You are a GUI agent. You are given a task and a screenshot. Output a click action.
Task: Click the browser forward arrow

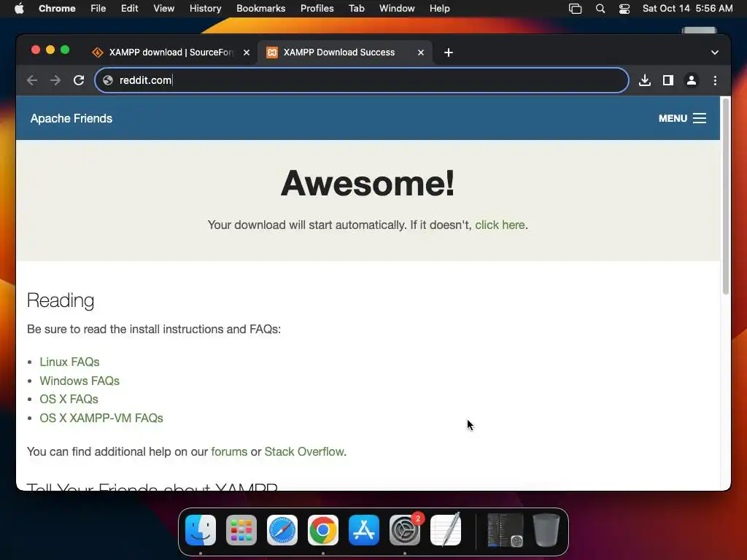pyautogui.click(x=55, y=80)
